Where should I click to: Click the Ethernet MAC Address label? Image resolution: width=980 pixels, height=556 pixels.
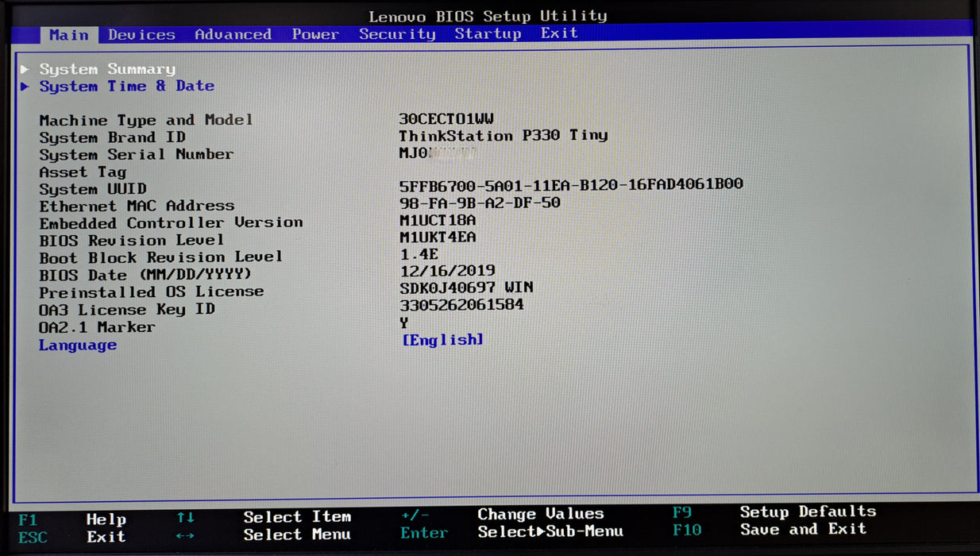point(137,206)
